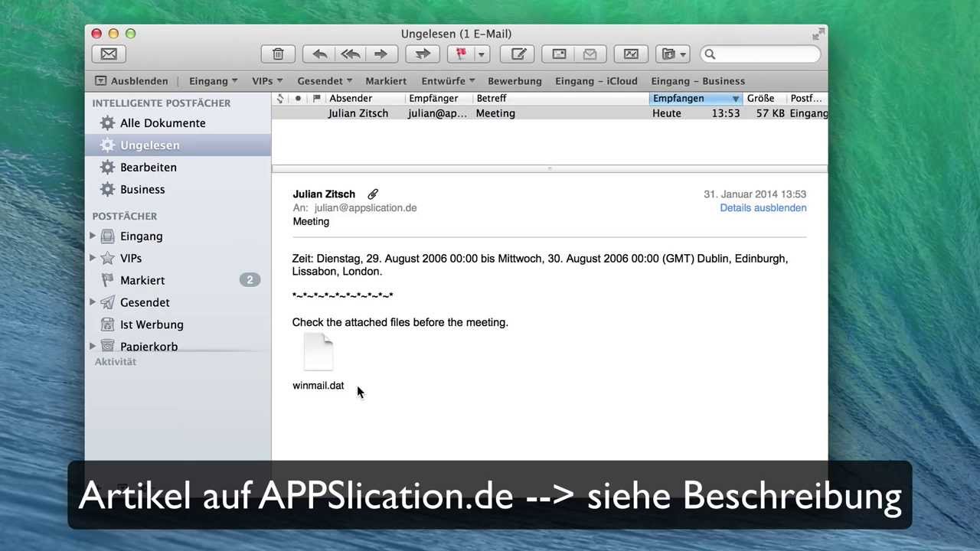Enter full screen with the corner arrows

818,34
